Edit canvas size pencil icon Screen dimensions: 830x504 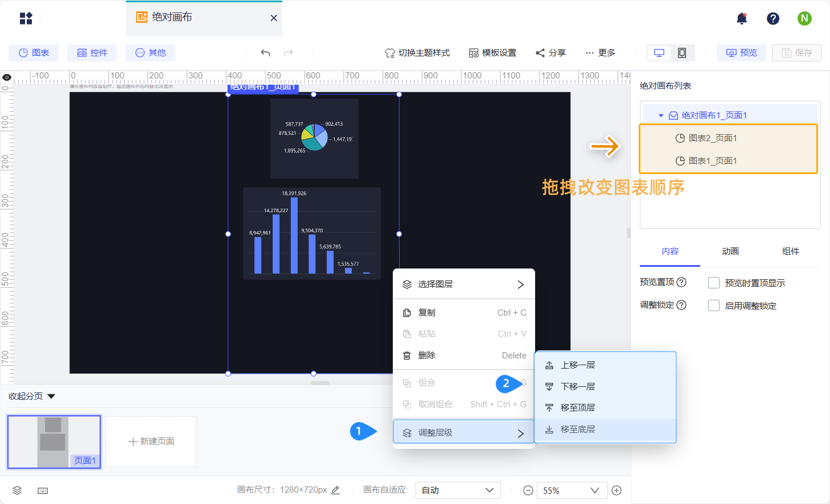click(335, 490)
